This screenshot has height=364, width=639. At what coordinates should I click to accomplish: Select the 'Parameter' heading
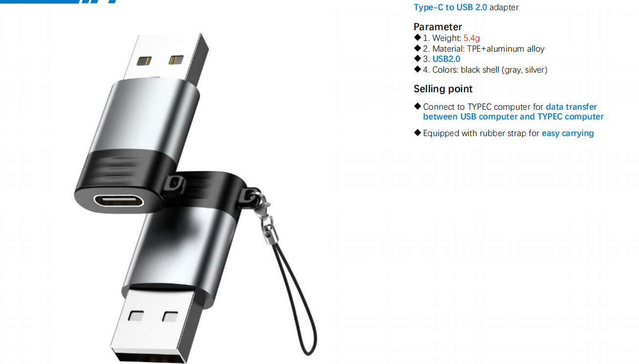coord(438,27)
